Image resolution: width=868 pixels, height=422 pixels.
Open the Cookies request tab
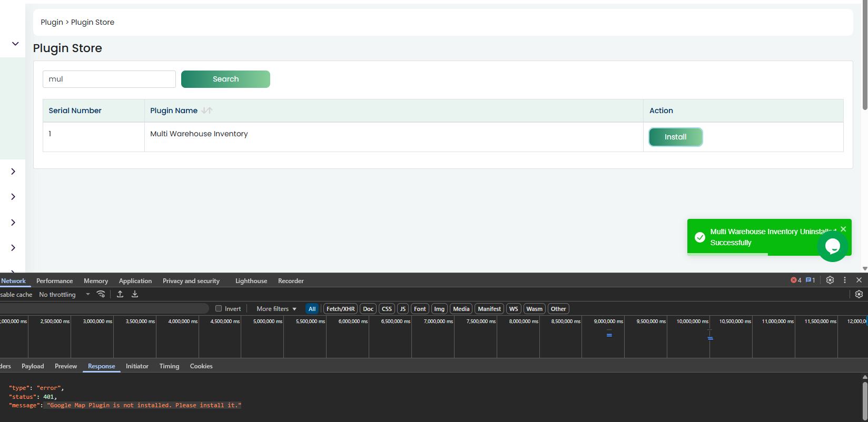click(x=201, y=366)
